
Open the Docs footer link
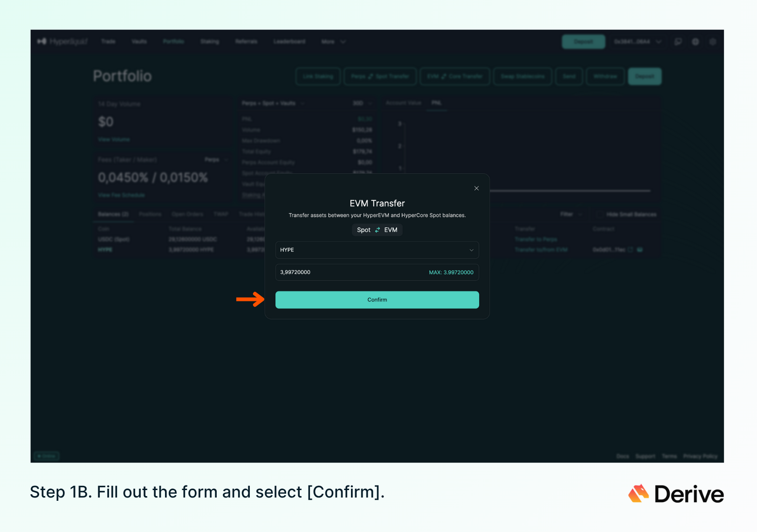(x=623, y=456)
